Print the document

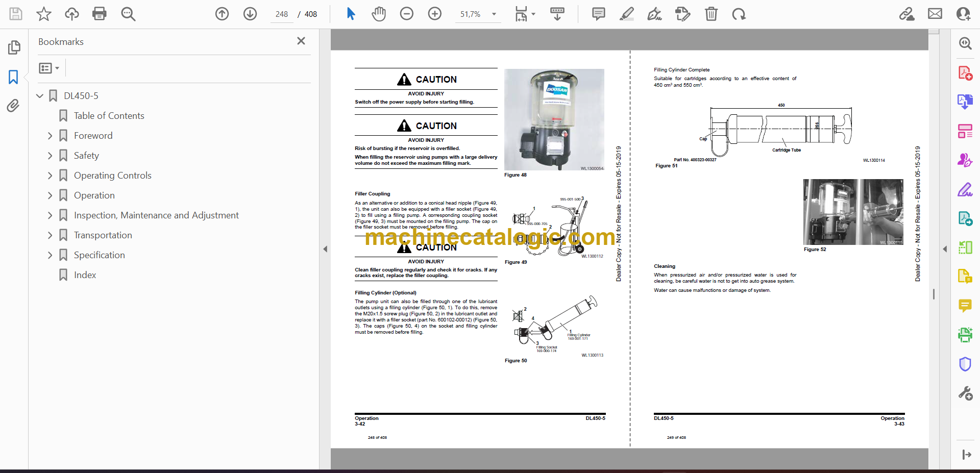pyautogui.click(x=100, y=14)
